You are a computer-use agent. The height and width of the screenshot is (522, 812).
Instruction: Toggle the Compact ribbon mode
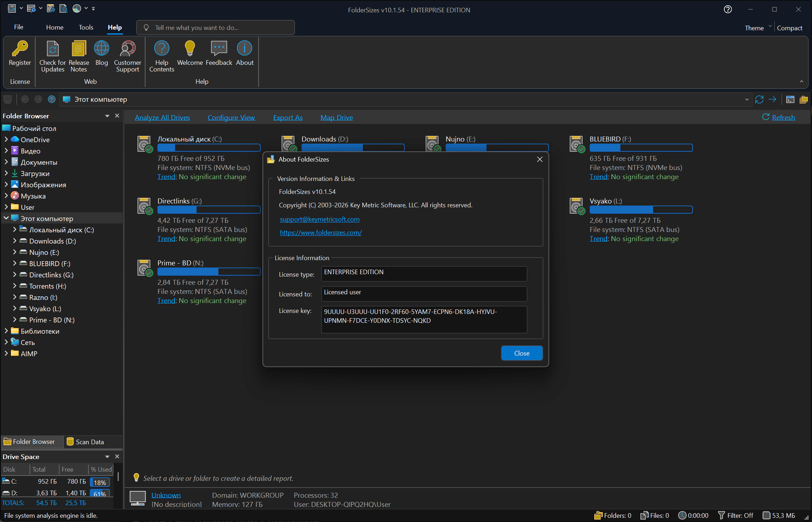[x=789, y=28]
